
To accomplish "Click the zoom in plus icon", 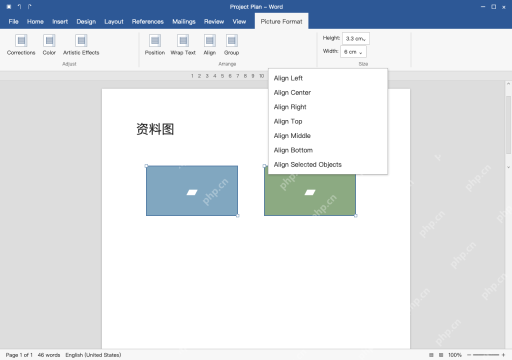I will 503,355.
